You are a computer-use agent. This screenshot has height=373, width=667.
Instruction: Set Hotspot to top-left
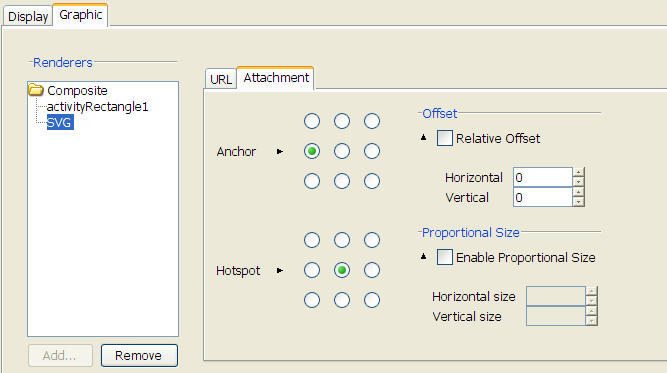[x=312, y=240]
